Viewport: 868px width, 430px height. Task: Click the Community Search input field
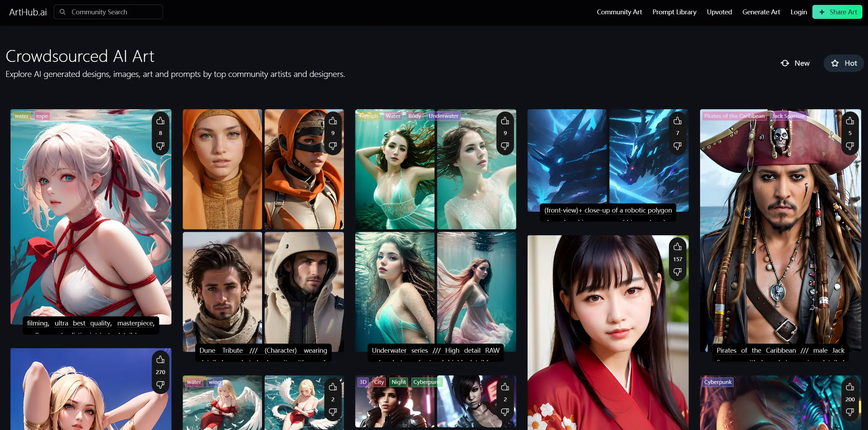pos(108,12)
